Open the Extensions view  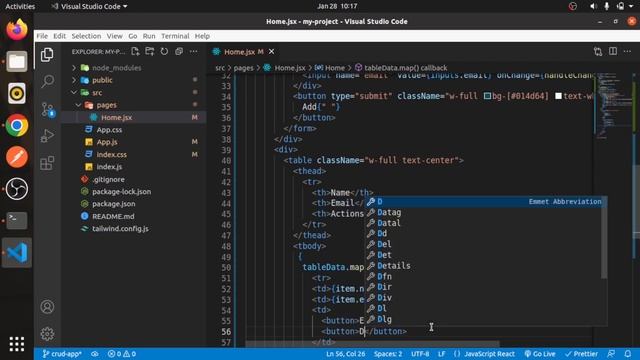click(47, 163)
